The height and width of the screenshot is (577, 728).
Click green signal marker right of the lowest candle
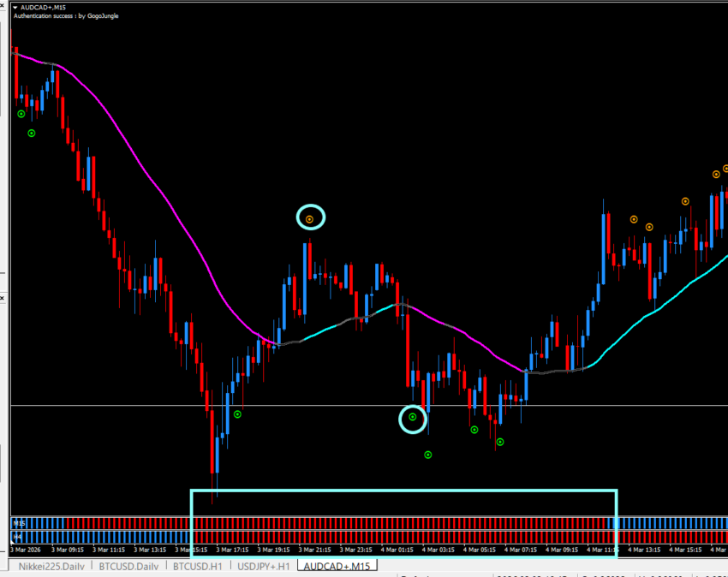pyautogui.click(x=237, y=414)
